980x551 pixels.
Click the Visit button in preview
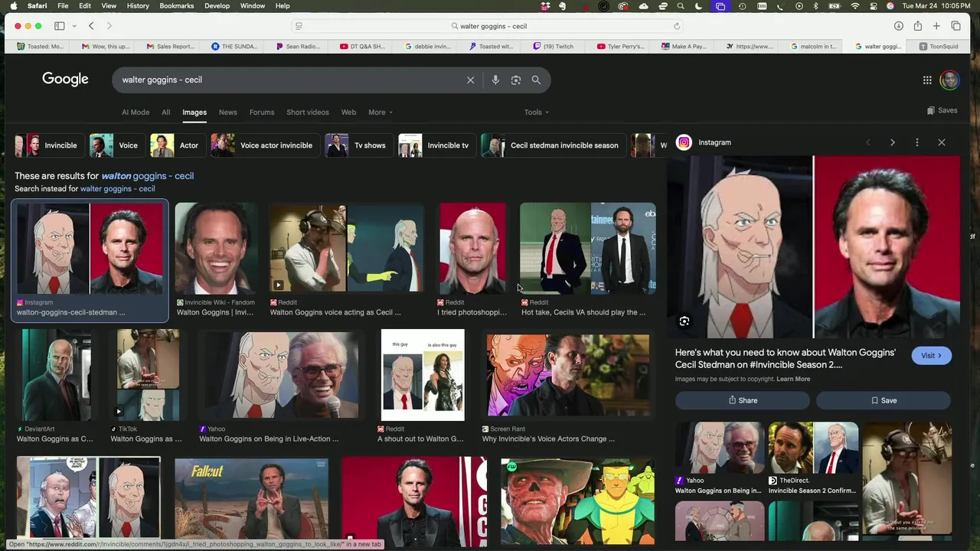click(931, 356)
